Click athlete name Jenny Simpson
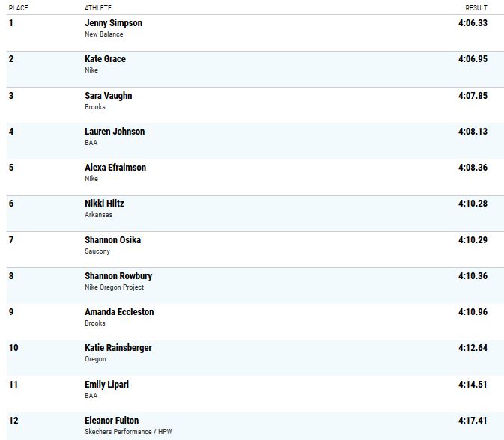The height and width of the screenshot is (440, 504). [x=113, y=23]
